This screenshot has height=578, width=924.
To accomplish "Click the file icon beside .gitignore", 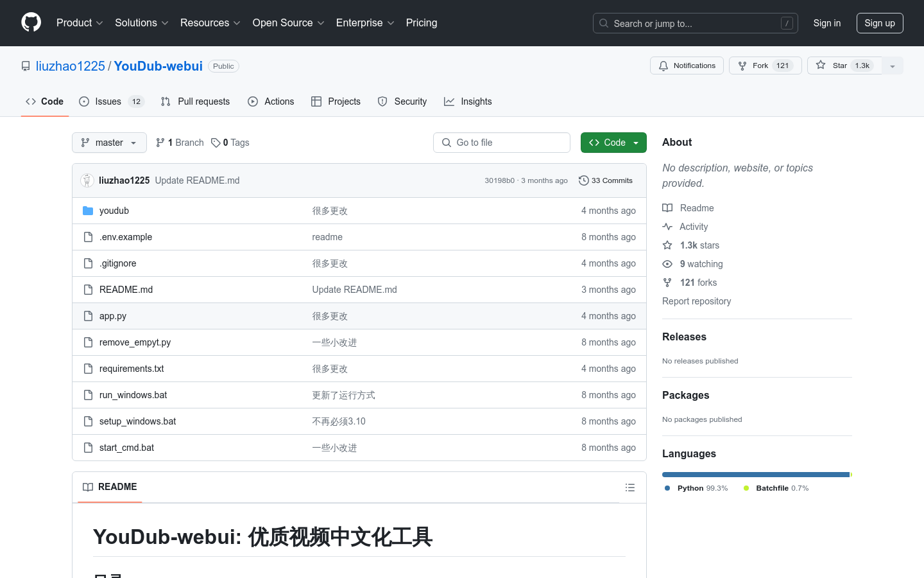I will pos(88,263).
